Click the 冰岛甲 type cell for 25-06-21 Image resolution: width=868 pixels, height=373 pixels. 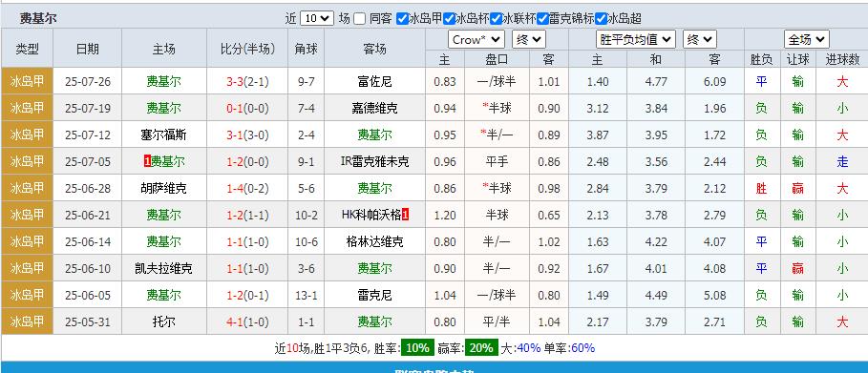click(27, 215)
